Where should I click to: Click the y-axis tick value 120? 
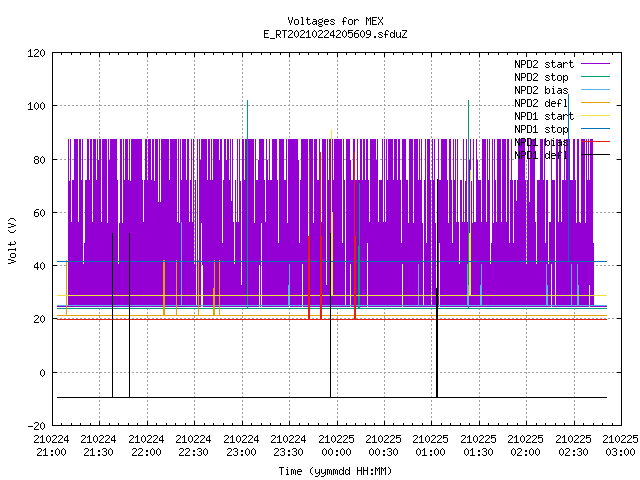pos(36,53)
